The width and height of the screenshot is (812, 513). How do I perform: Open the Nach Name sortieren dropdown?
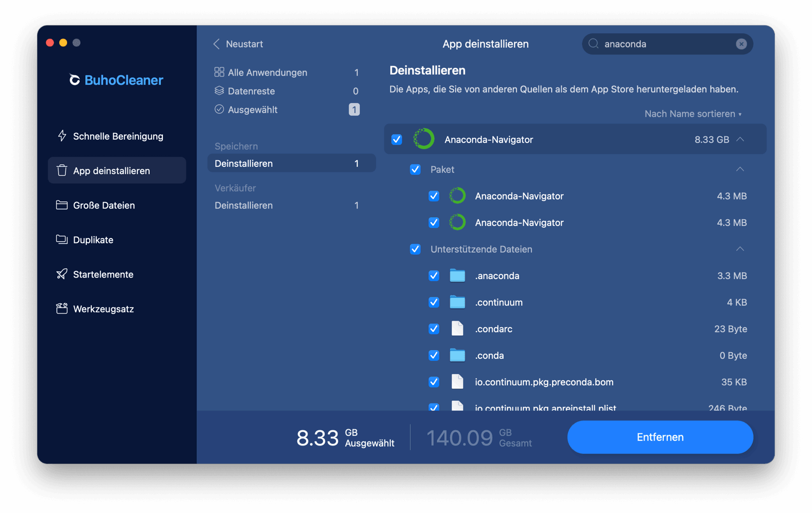(693, 114)
